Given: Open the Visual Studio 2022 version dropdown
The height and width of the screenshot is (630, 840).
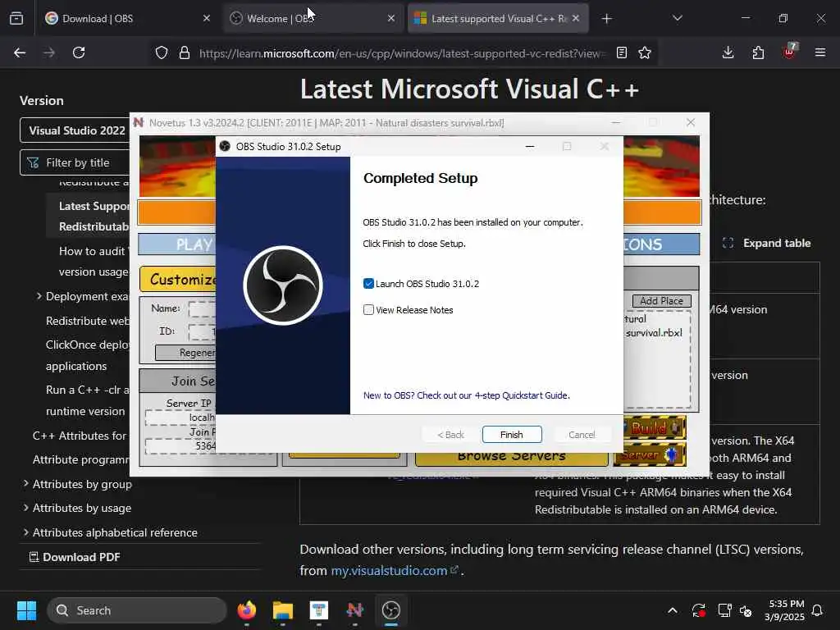Looking at the screenshot, I should tap(75, 130).
